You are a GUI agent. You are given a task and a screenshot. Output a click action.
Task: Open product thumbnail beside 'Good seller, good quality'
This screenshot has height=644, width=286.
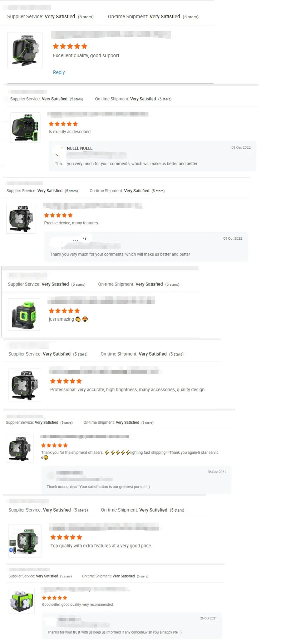pyautogui.click(x=22, y=601)
